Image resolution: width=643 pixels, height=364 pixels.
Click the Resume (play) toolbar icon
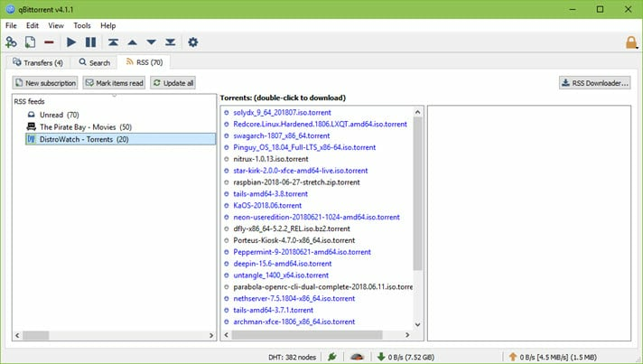tap(71, 42)
